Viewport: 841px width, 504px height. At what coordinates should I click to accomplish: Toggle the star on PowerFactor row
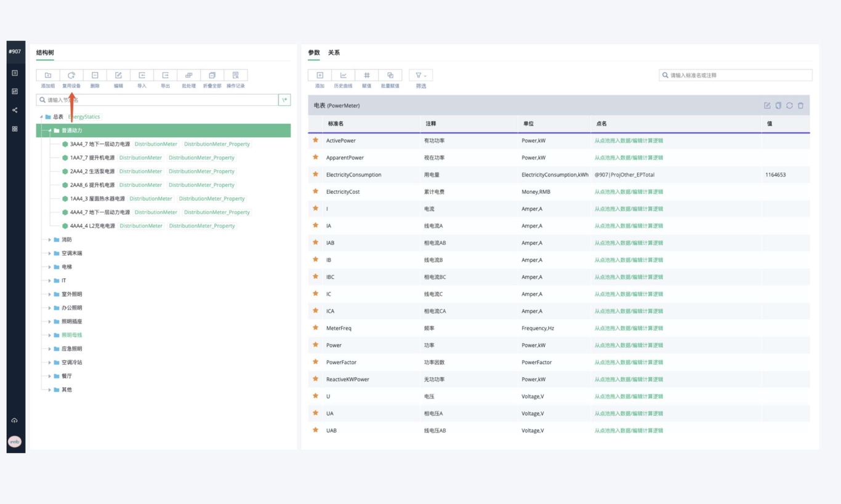click(x=316, y=362)
